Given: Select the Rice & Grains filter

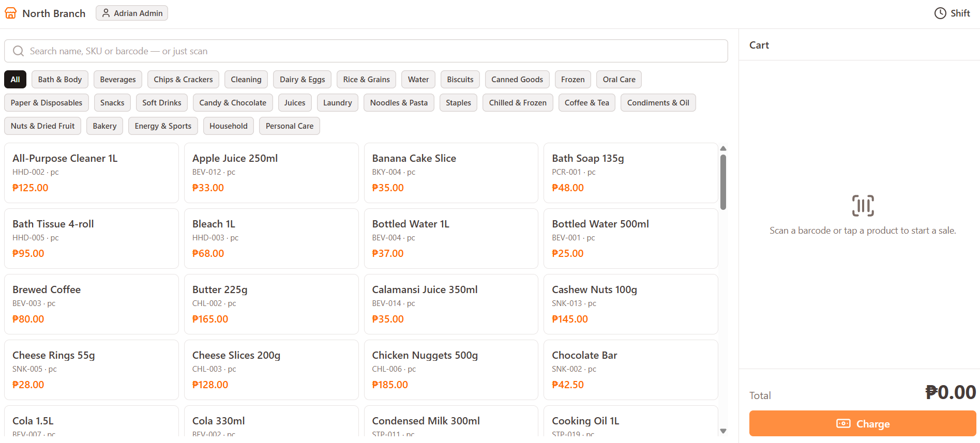Looking at the screenshot, I should pyautogui.click(x=367, y=80).
